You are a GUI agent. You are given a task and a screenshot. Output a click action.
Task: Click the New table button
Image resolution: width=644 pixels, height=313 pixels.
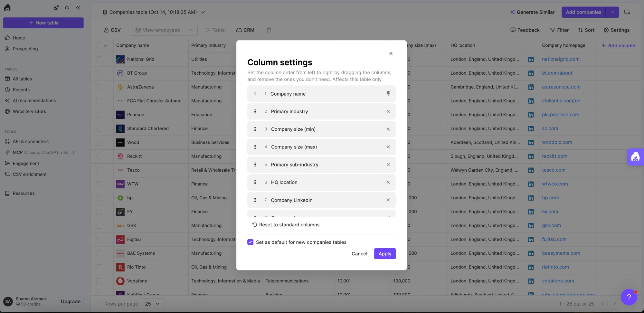[x=43, y=23]
